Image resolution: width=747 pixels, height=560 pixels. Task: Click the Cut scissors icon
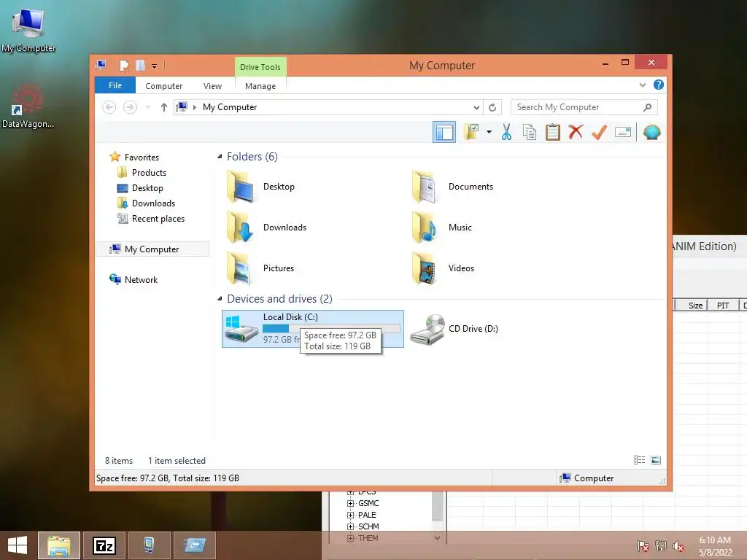tap(506, 132)
